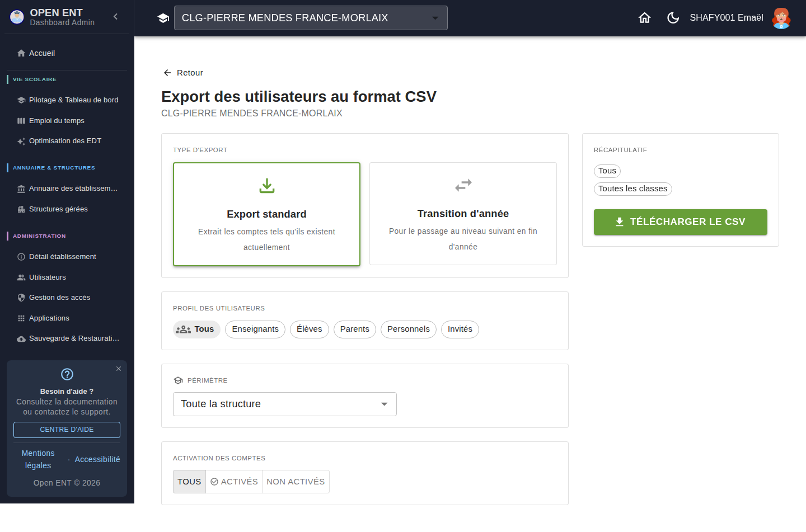Click TÉLÉCHARGER LE CSV button
806x532 pixels.
coord(681,222)
